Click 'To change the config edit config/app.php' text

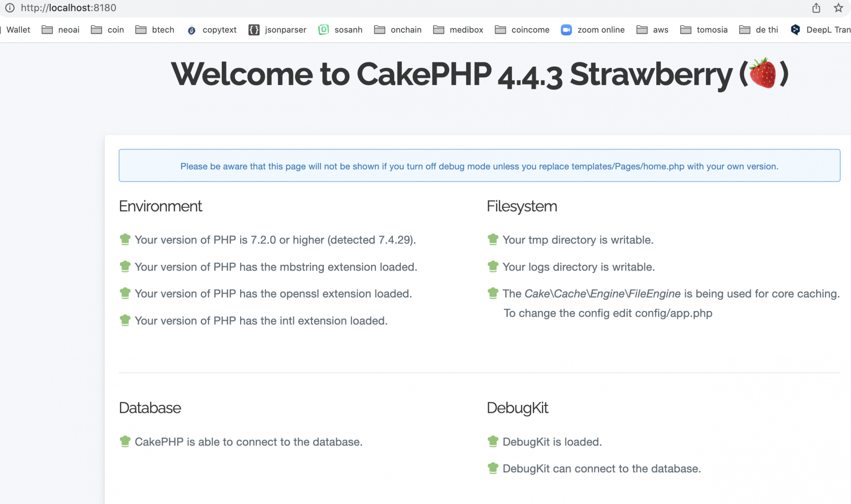coord(608,313)
